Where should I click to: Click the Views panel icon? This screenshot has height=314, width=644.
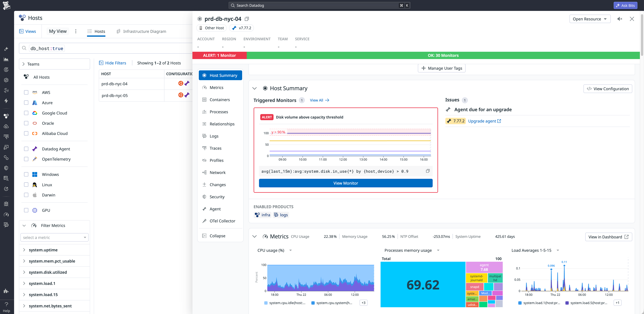pos(21,31)
